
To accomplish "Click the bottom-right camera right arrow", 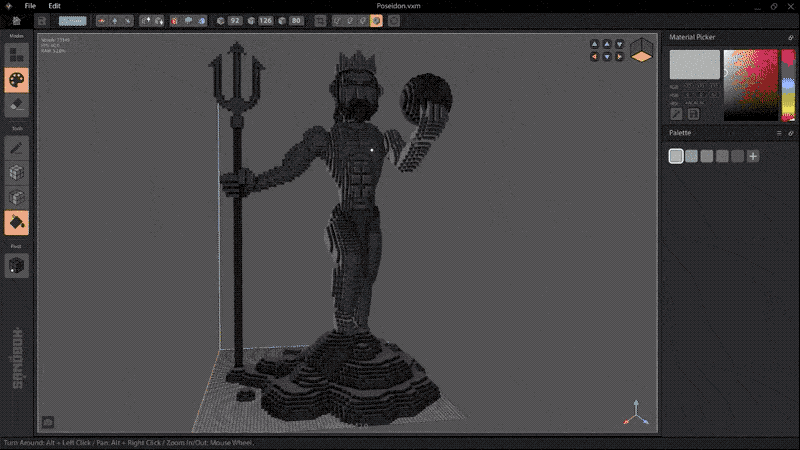I will click(619, 57).
